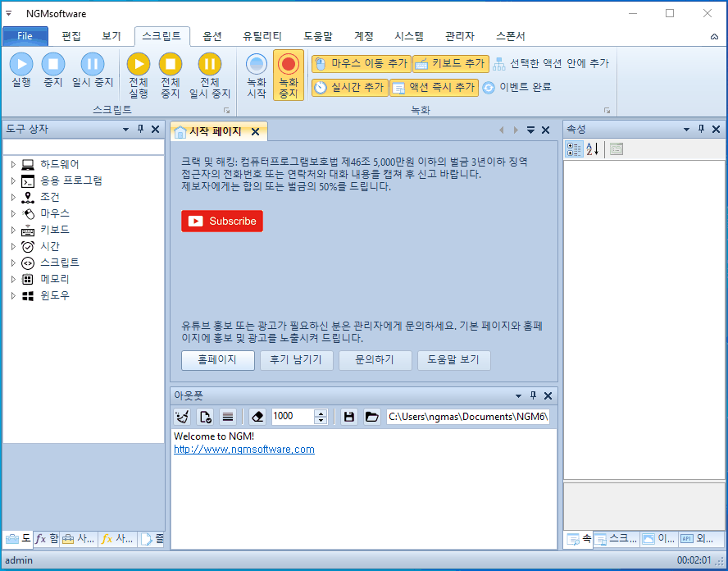Sort properties alphabetically A-Z icon
This screenshot has width=728, height=571.
pos(593,149)
